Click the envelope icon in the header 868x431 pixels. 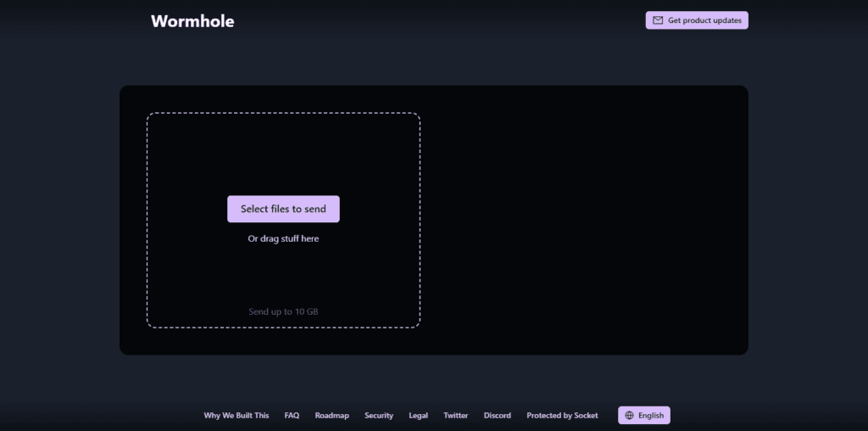point(658,20)
